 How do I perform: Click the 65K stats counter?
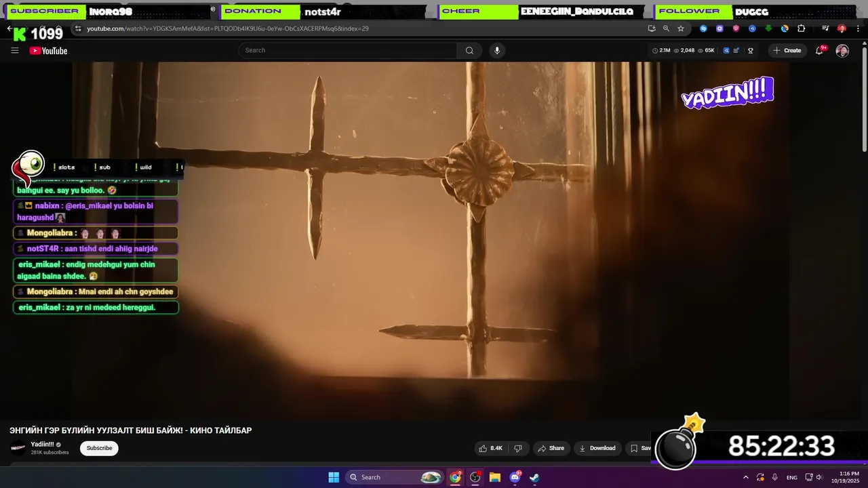(707, 51)
